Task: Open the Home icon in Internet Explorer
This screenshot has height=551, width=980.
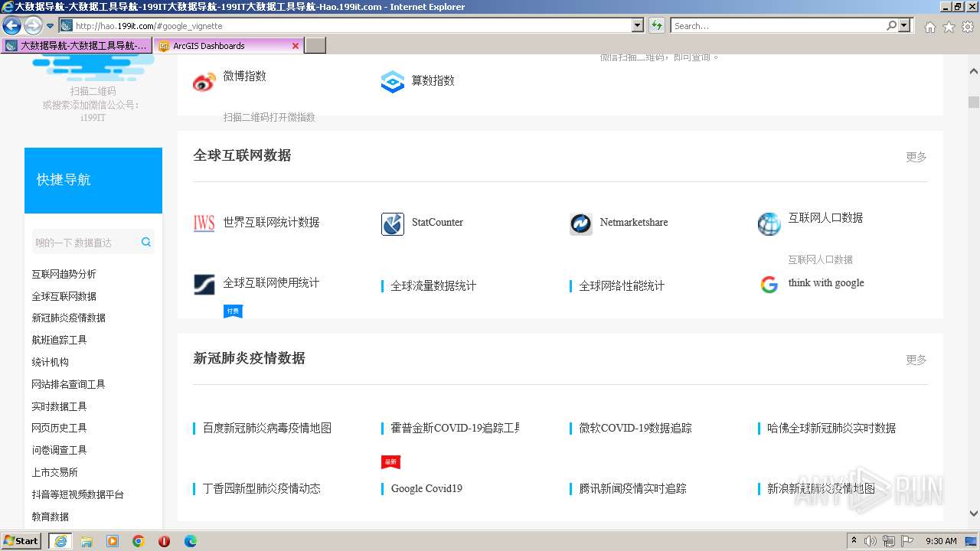Action: pyautogui.click(x=929, y=27)
